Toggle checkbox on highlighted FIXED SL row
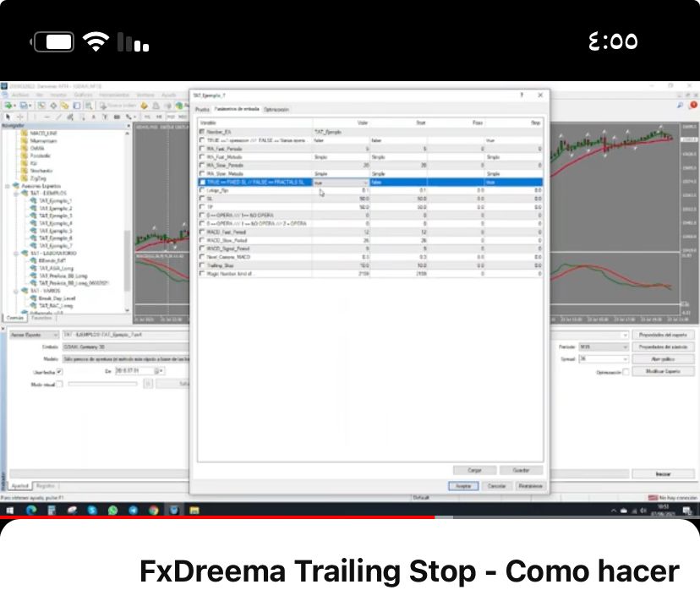The height and width of the screenshot is (590, 700). pyautogui.click(x=202, y=182)
